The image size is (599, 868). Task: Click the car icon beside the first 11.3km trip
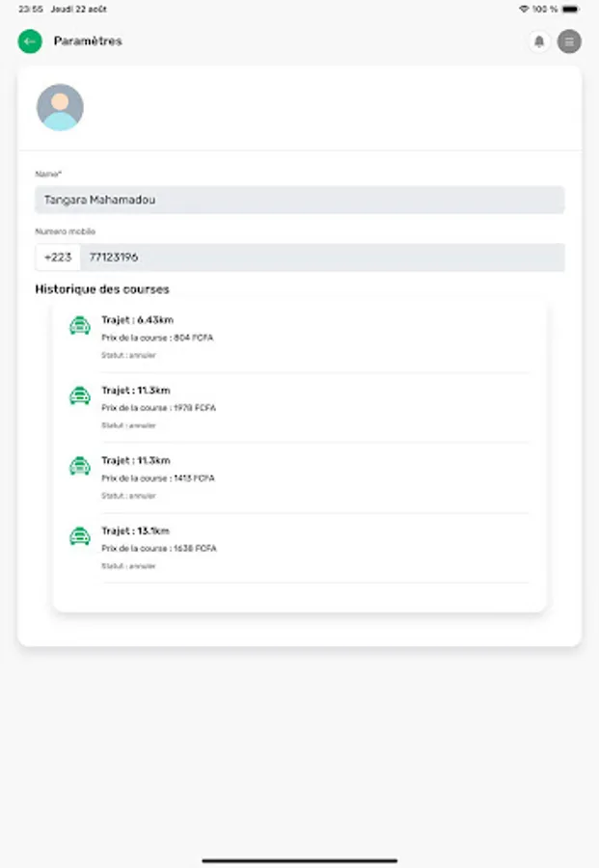[80, 396]
